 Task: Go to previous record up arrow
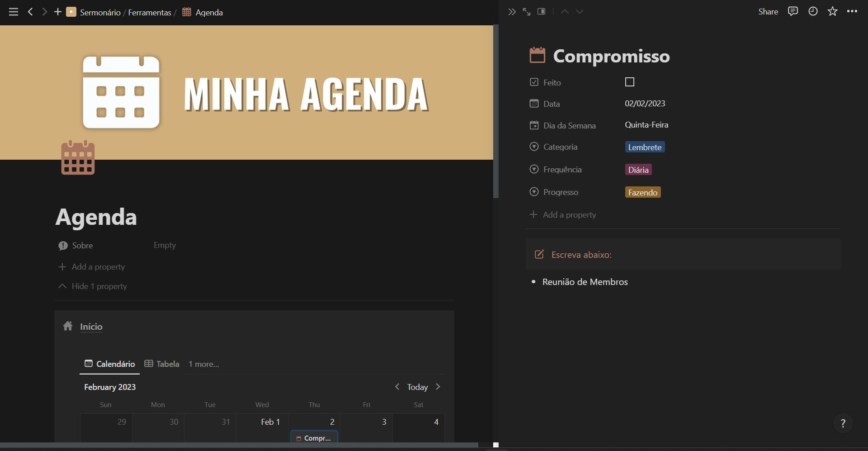click(565, 12)
